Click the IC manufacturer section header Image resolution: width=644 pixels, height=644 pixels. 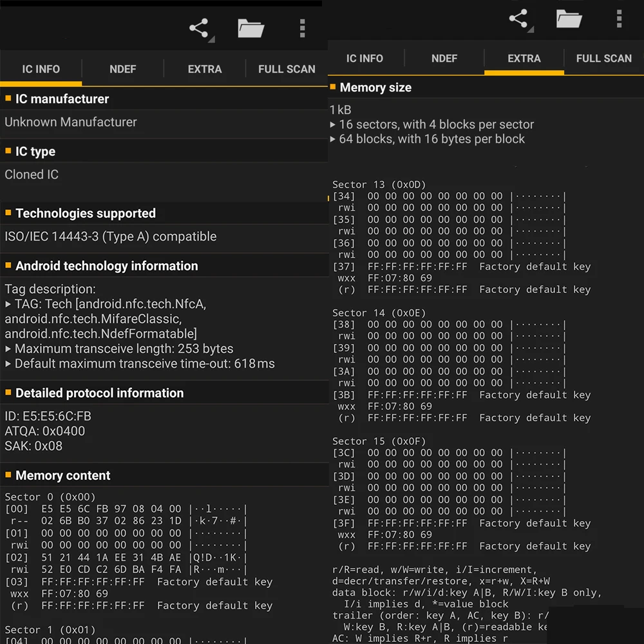coord(62,99)
